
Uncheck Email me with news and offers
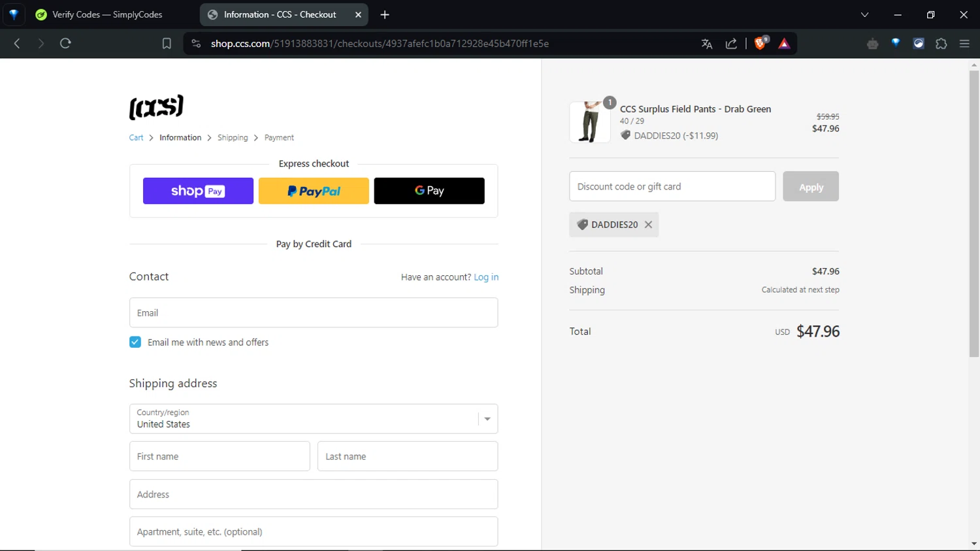[135, 342]
